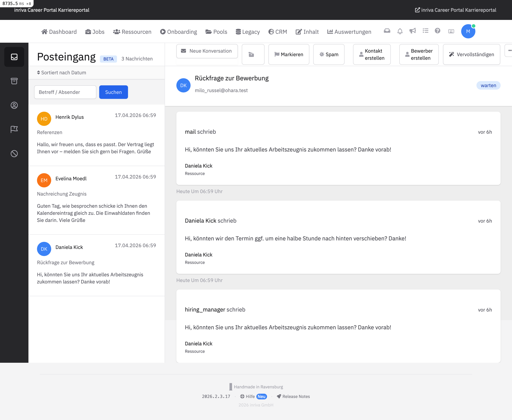512x420 pixels.
Task: Open Henrik Dylus Referenzen message
Action: 97,135
